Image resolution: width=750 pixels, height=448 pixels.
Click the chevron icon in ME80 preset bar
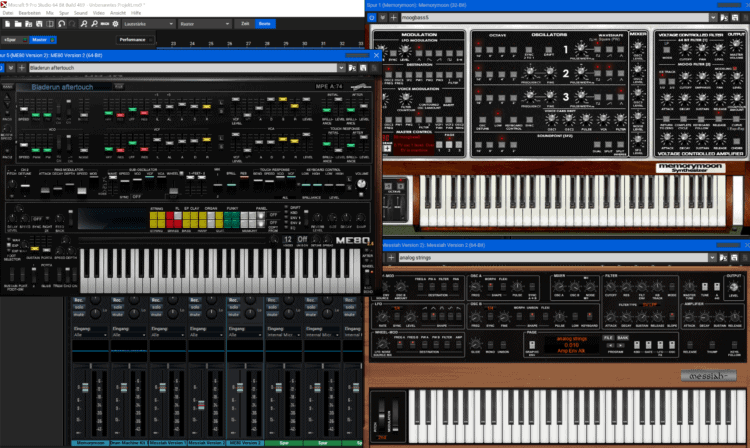point(11,68)
